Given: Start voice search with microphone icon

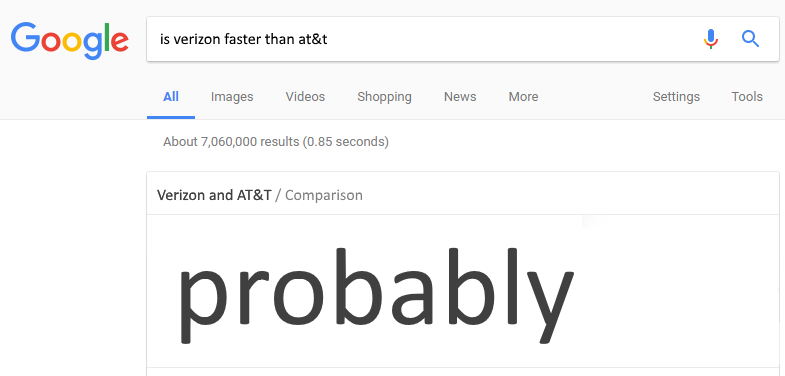Looking at the screenshot, I should [710, 39].
